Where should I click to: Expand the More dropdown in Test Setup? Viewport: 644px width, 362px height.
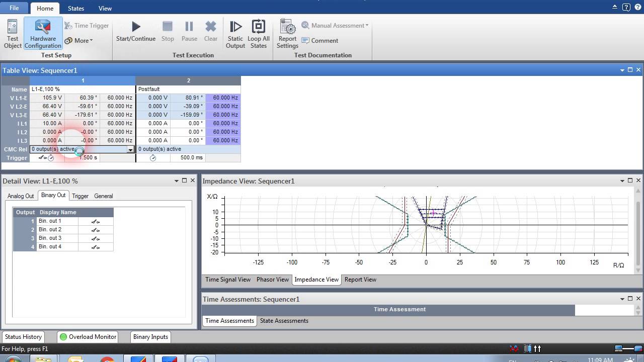[79, 40]
